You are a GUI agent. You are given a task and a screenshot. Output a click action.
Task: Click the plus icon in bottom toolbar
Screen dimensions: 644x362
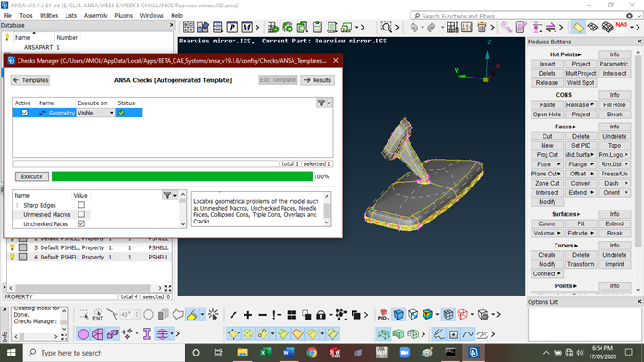[247, 315]
